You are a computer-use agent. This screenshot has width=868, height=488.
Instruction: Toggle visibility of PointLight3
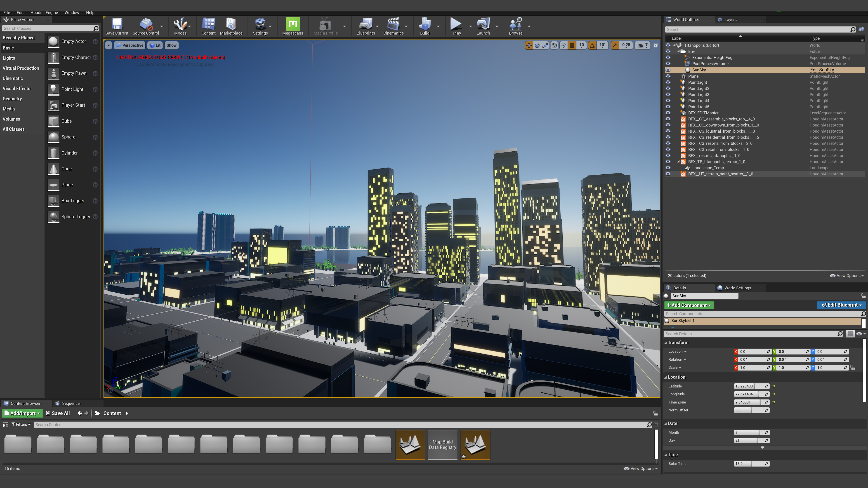[668, 95]
